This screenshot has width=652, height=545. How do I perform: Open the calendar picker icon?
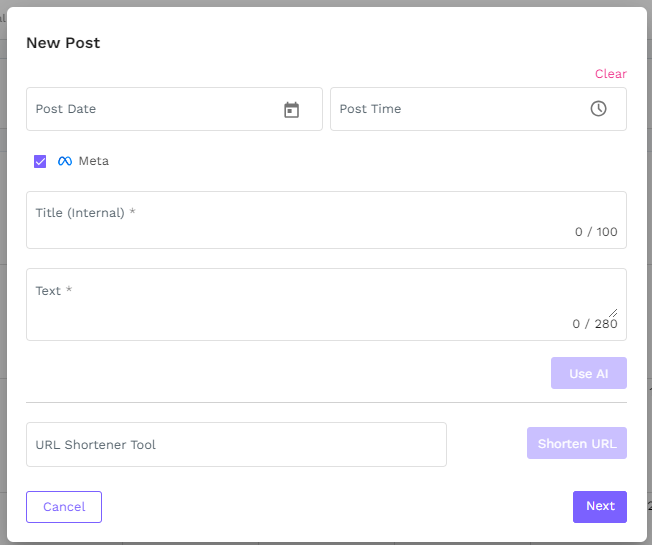(x=291, y=109)
